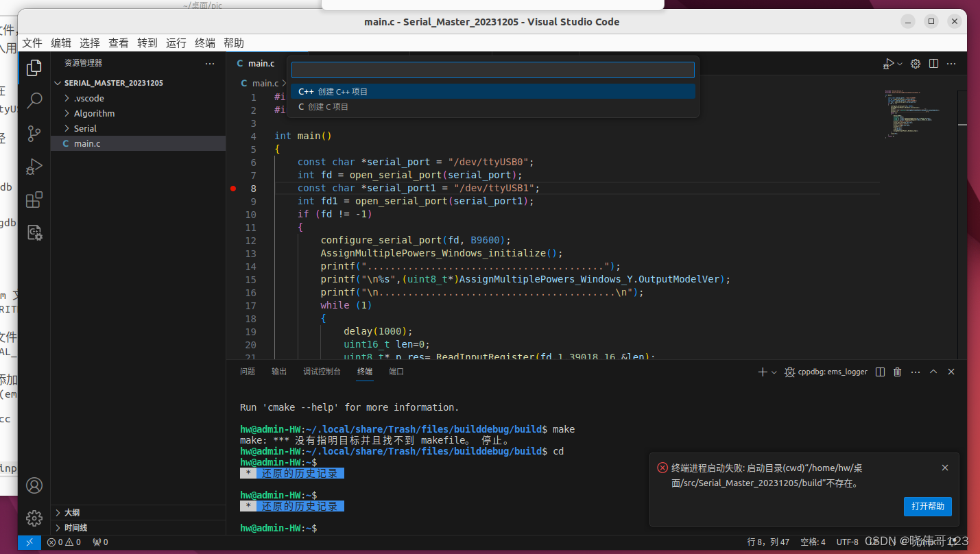Viewport: 980px width, 554px height.
Task: Click the ports forwarded indicator in status bar
Action: (x=100, y=542)
